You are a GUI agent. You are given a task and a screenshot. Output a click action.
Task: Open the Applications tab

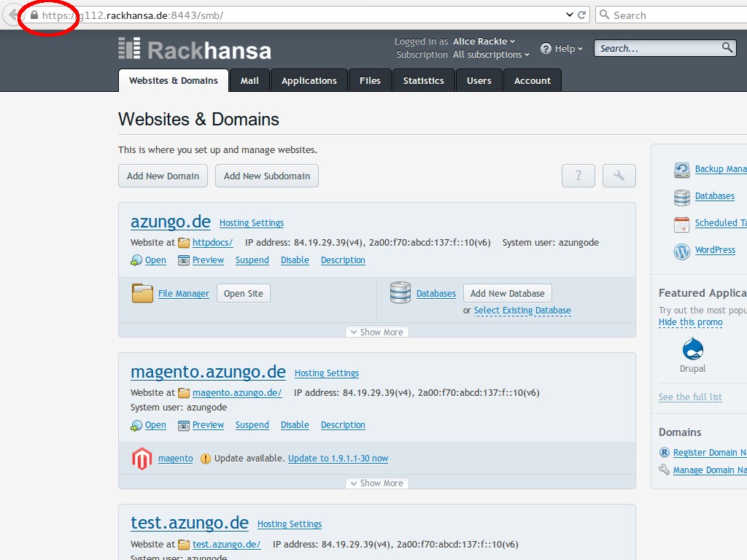(x=309, y=80)
